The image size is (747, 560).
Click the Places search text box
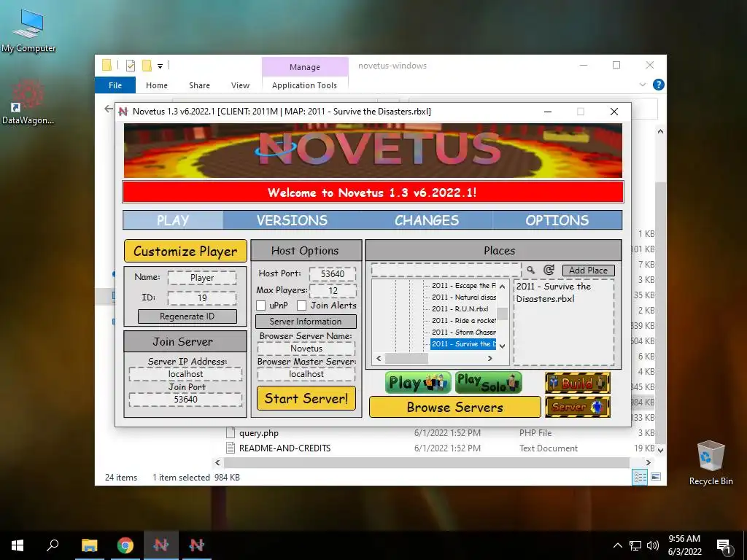(x=446, y=270)
